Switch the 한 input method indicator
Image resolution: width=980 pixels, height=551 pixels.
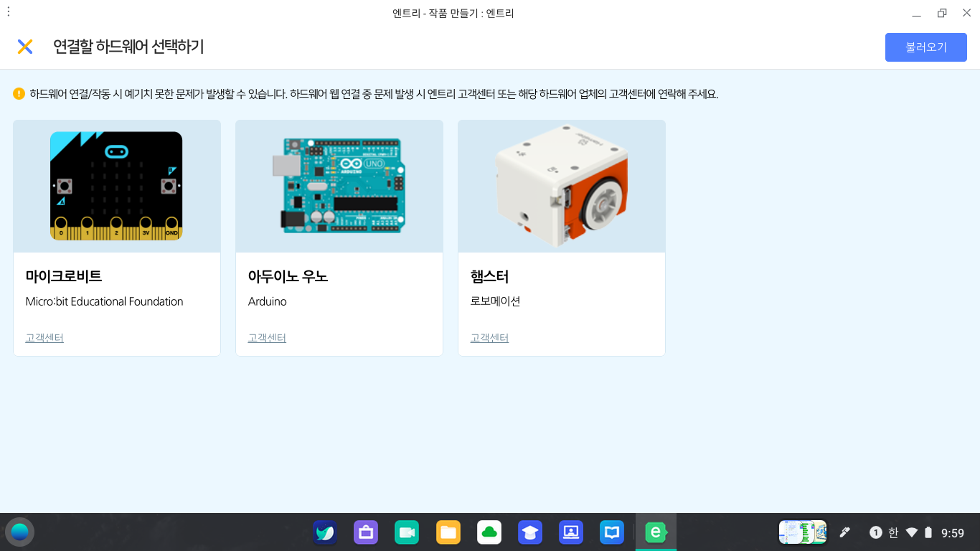893,532
